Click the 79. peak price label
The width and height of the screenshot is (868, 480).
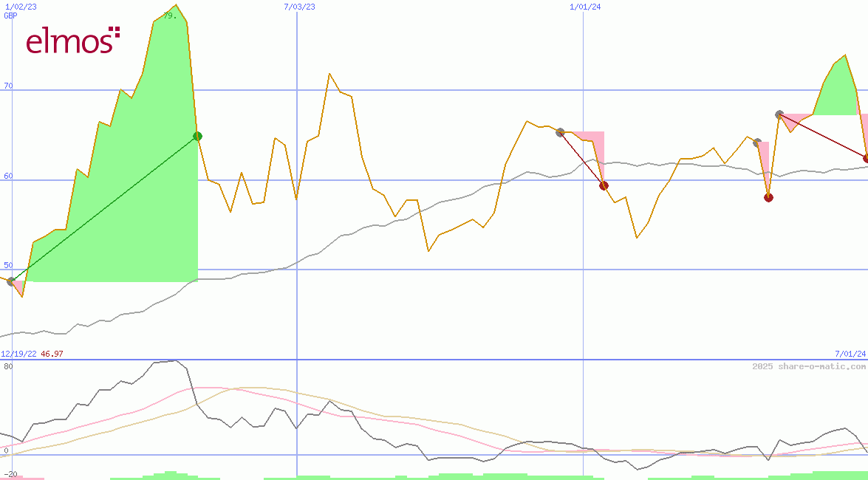click(x=170, y=16)
